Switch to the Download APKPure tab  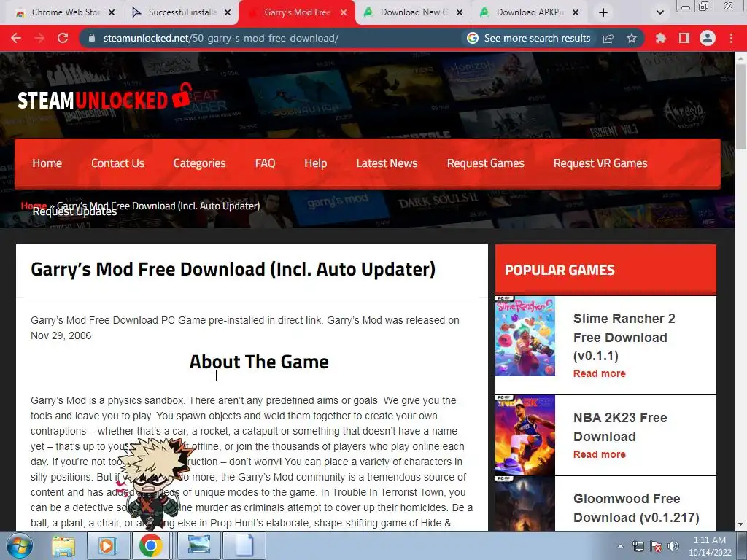click(530, 12)
